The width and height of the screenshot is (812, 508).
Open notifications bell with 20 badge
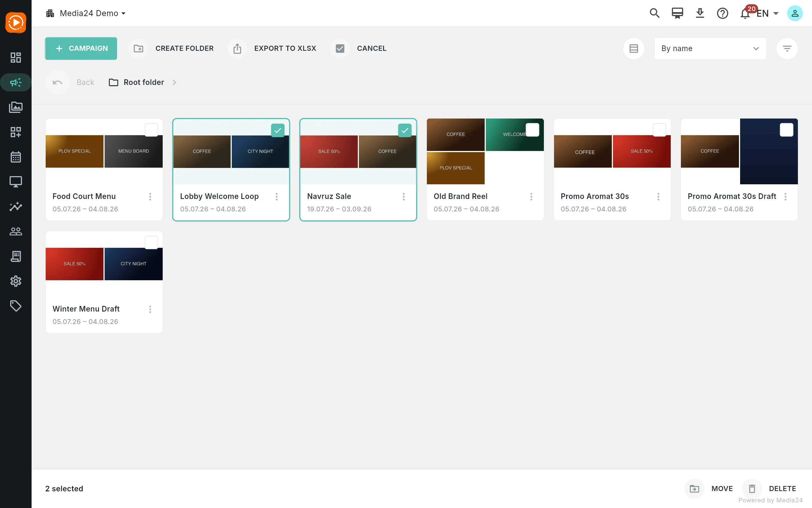pyautogui.click(x=745, y=14)
